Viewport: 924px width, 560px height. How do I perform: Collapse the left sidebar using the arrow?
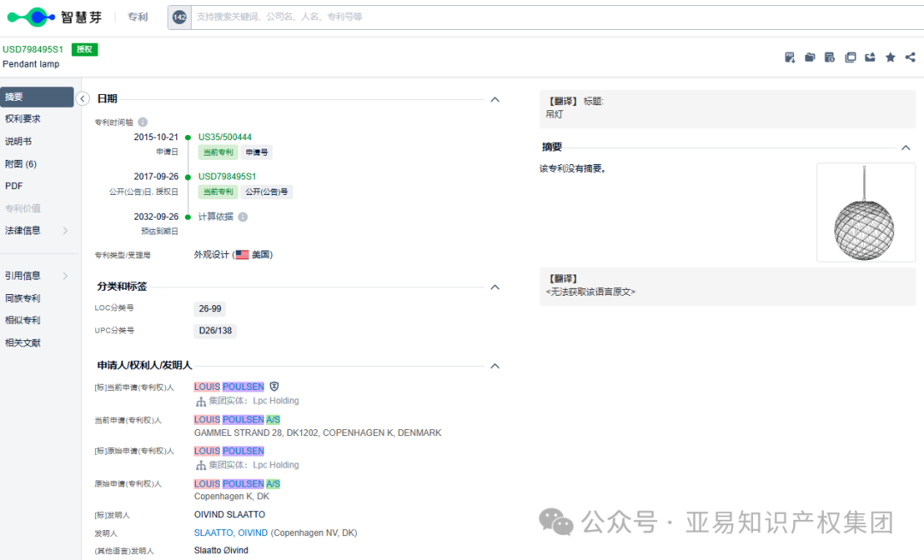coord(82,98)
